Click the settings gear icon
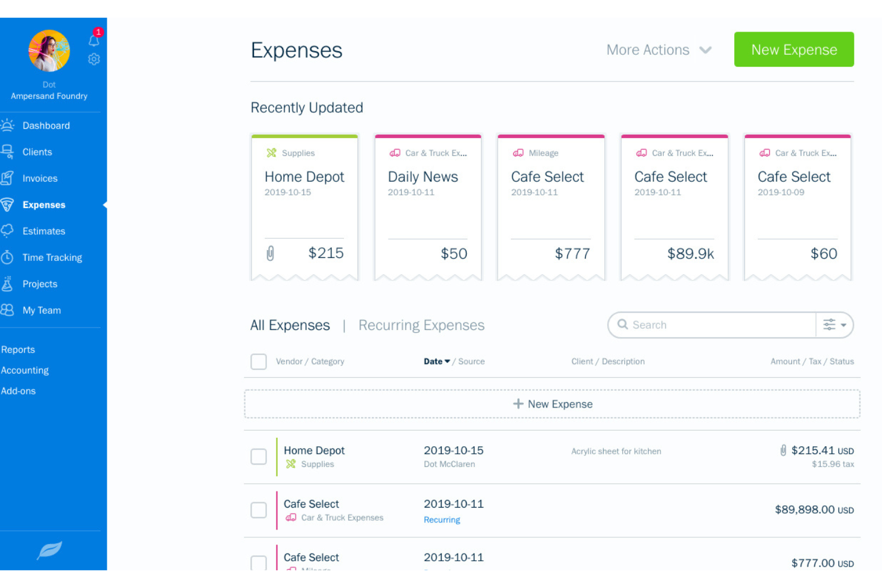The width and height of the screenshot is (882, 588). (x=94, y=59)
